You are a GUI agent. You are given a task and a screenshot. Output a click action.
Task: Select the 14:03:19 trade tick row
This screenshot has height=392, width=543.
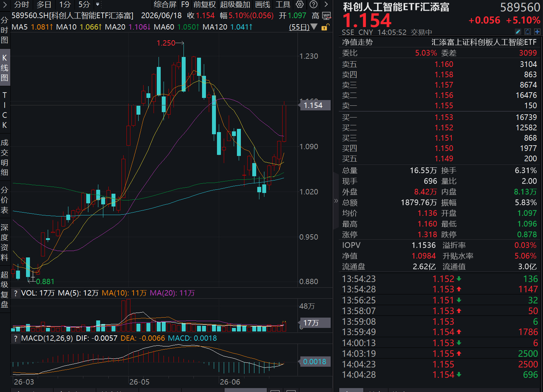(439, 354)
